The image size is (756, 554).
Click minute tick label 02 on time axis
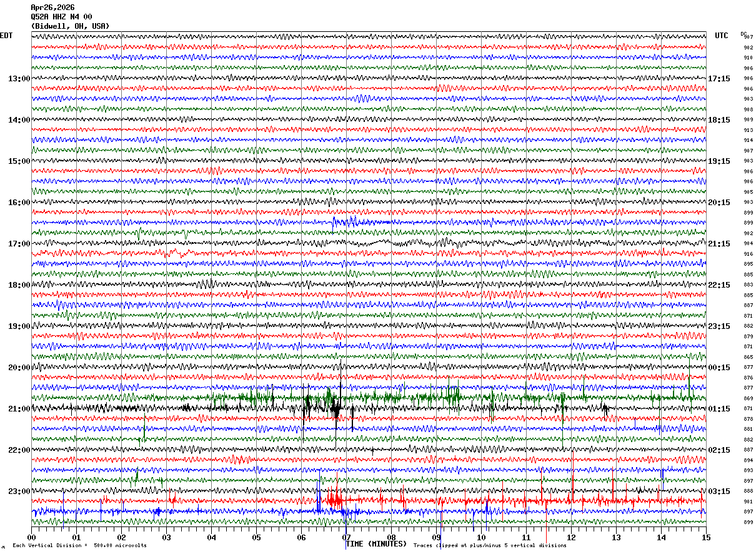(121, 537)
